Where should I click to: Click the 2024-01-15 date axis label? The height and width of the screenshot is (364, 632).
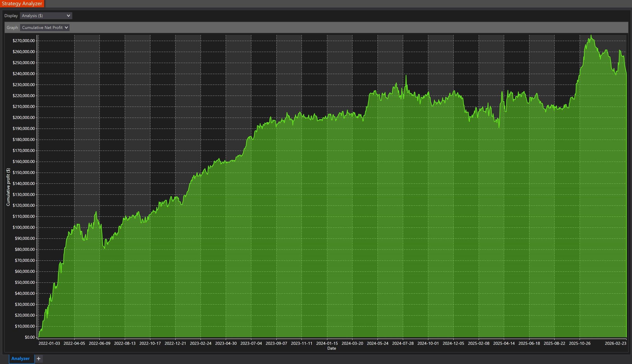tap(327, 343)
